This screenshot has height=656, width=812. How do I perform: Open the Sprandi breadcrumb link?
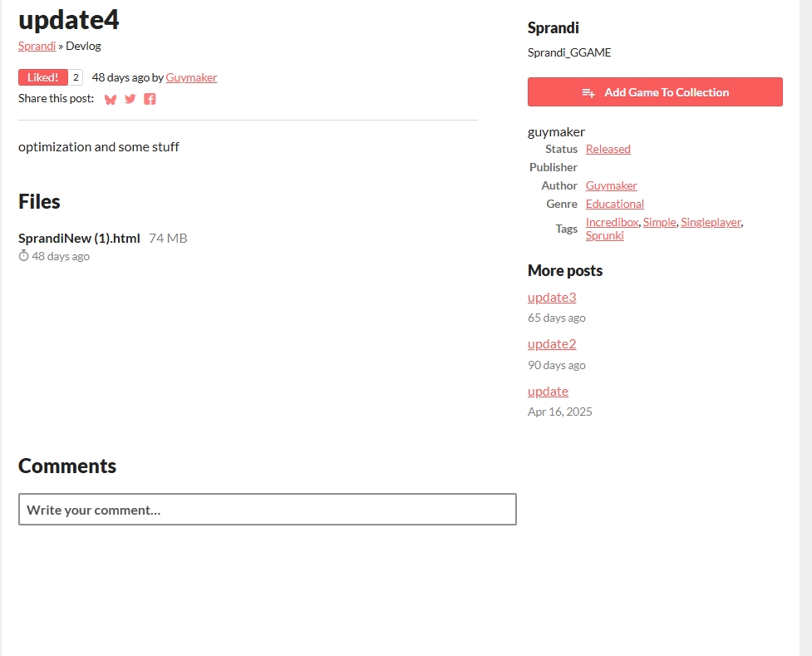[x=37, y=46]
